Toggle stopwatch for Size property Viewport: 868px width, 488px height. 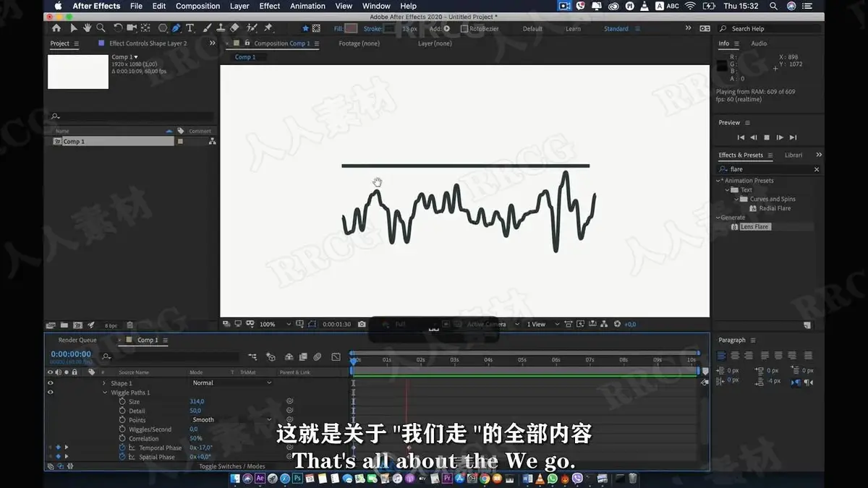[x=122, y=401]
